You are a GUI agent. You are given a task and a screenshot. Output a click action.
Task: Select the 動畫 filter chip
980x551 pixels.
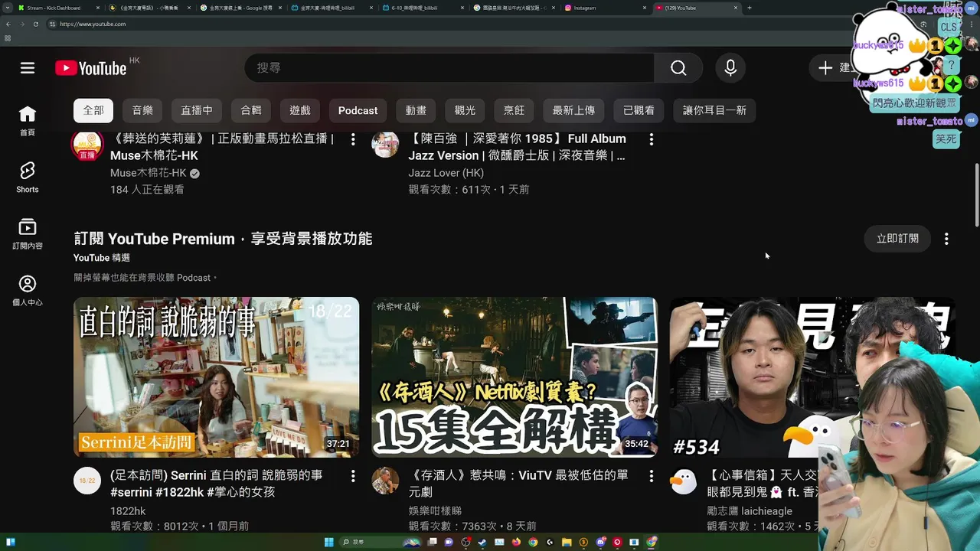point(416,110)
